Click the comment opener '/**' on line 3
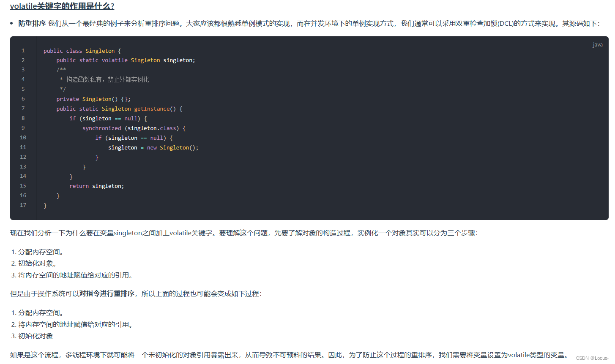Image resolution: width=615 pixels, height=364 pixels. click(x=61, y=70)
